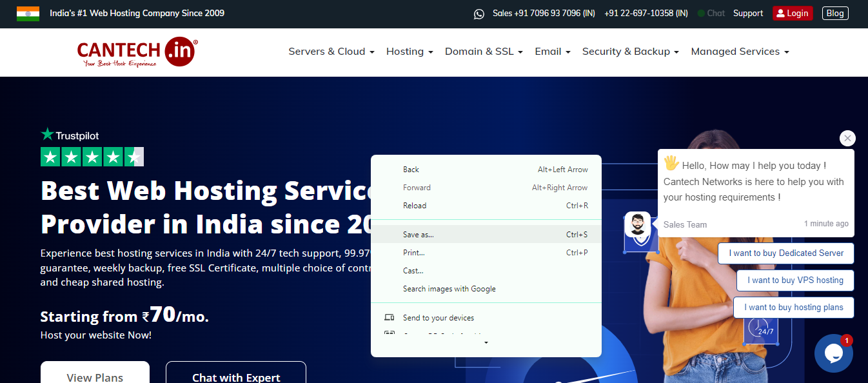Screen dimensions: 868x383
Task: Click the sales agent avatar icon
Action: point(637,225)
